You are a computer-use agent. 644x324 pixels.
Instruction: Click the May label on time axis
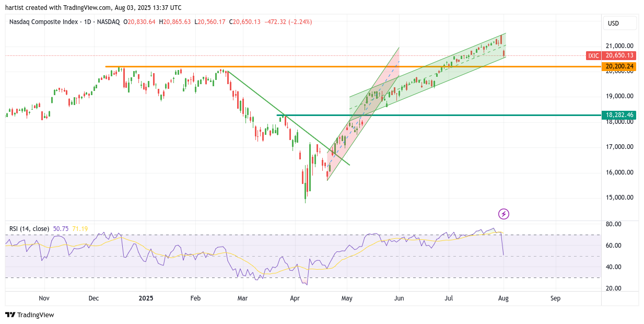347,298
